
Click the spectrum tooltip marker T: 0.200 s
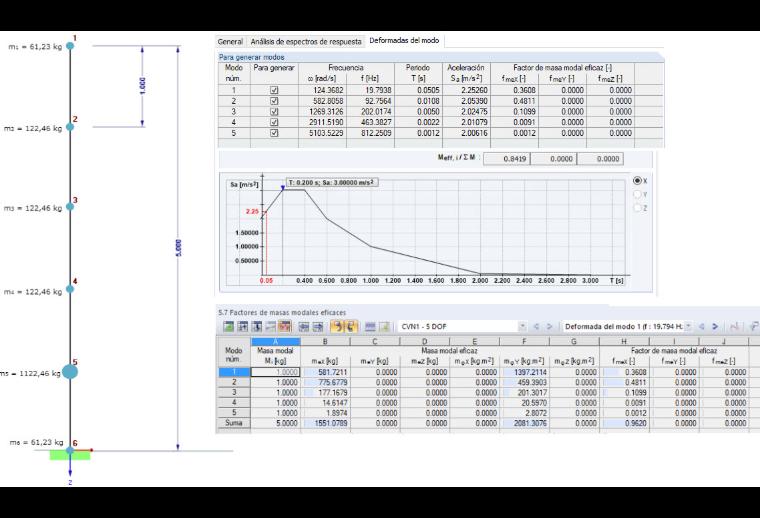click(x=332, y=183)
